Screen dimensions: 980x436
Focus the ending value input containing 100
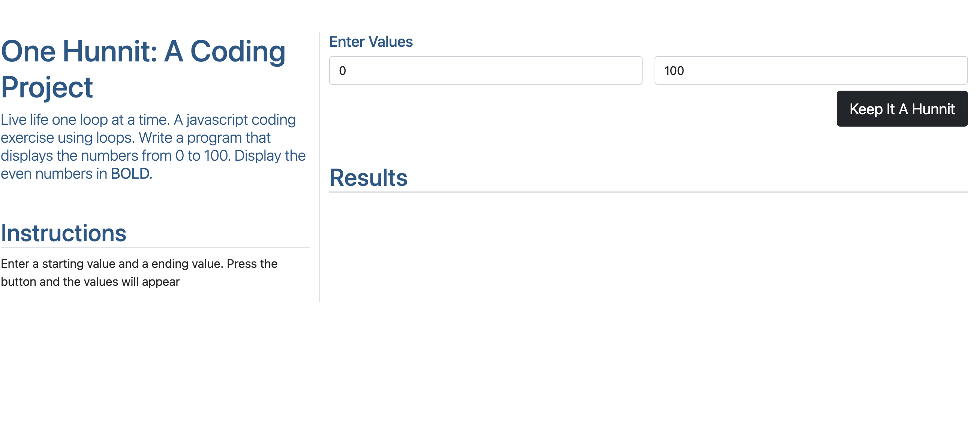[810, 71]
